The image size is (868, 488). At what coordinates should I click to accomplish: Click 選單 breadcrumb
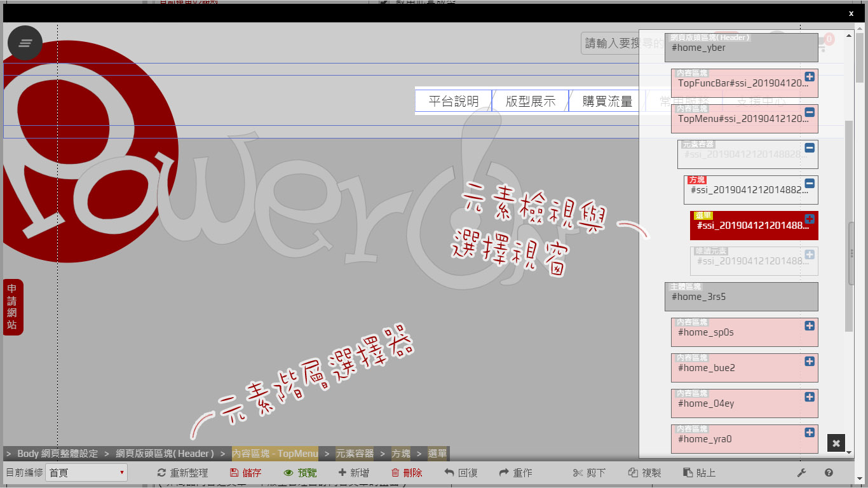coord(438,454)
